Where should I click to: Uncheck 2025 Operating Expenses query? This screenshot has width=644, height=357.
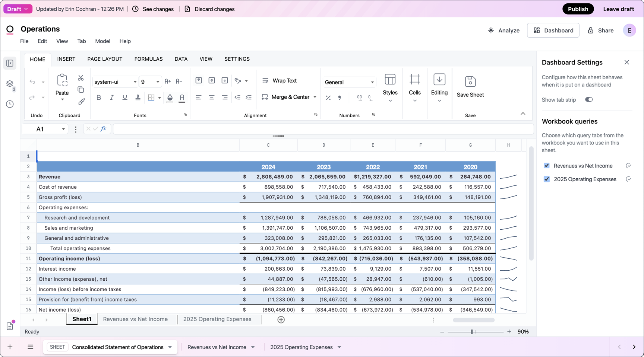547,179
